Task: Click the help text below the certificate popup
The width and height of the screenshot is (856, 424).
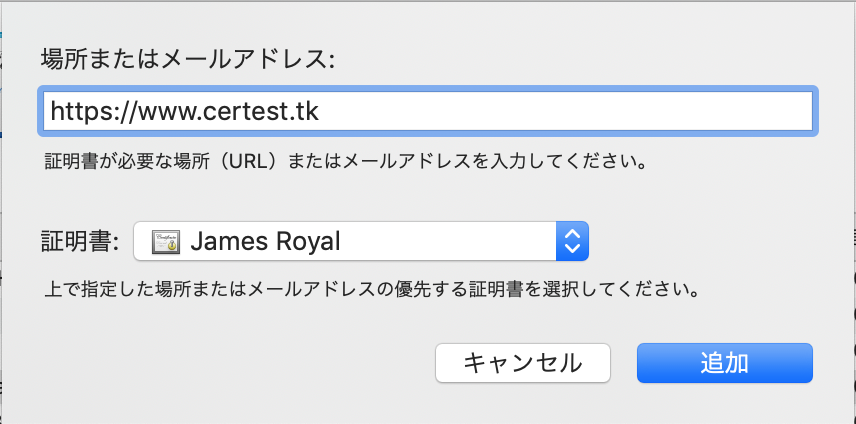Action: (x=370, y=292)
